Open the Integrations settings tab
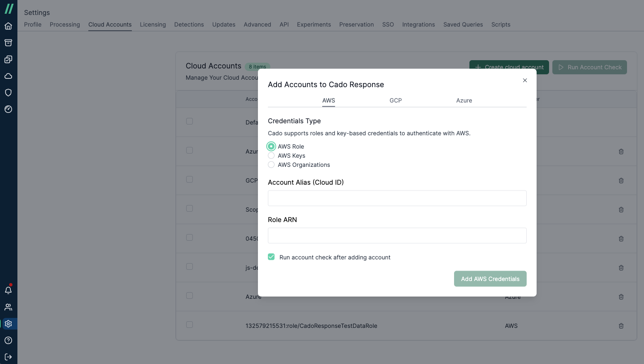Screen dimensions: 644x364 (x=418, y=24)
